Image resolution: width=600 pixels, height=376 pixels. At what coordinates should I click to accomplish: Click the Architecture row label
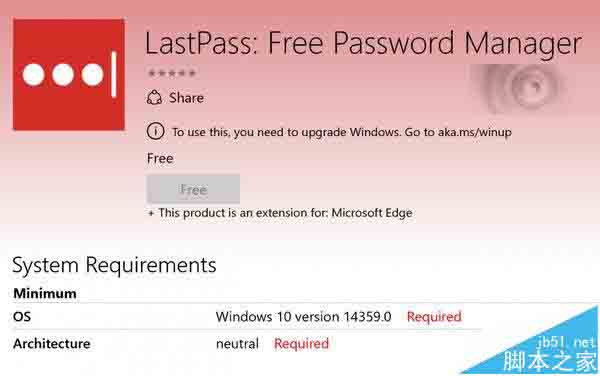[x=52, y=343]
